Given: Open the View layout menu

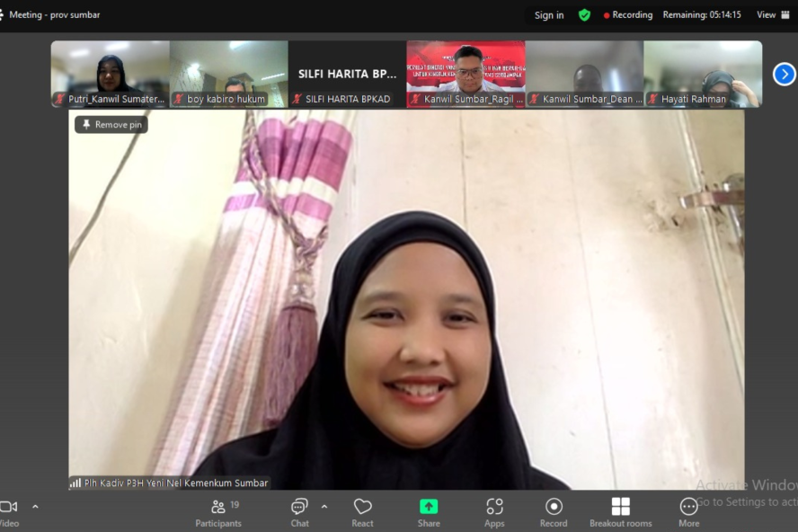Looking at the screenshot, I should (x=772, y=14).
